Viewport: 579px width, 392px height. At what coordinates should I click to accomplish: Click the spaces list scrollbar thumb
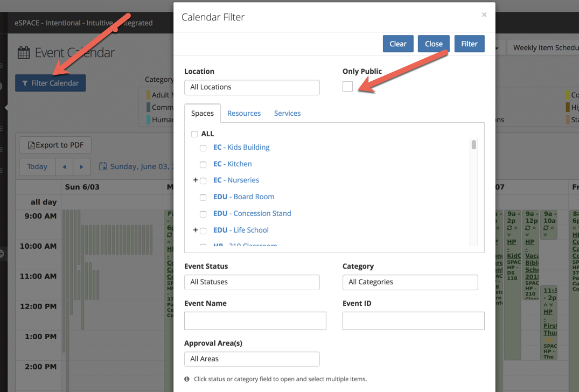tap(474, 144)
